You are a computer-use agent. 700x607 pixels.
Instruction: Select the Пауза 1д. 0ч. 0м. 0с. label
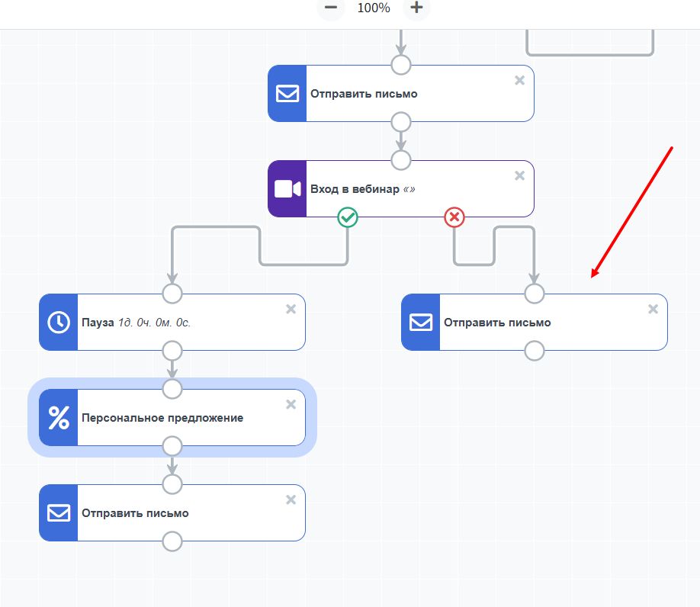tap(136, 323)
